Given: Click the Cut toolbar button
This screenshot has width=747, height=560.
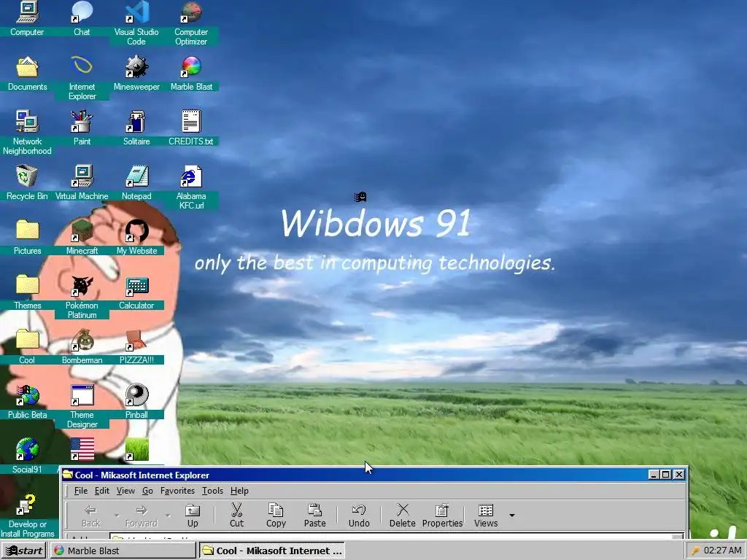Looking at the screenshot, I should click(x=237, y=516).
